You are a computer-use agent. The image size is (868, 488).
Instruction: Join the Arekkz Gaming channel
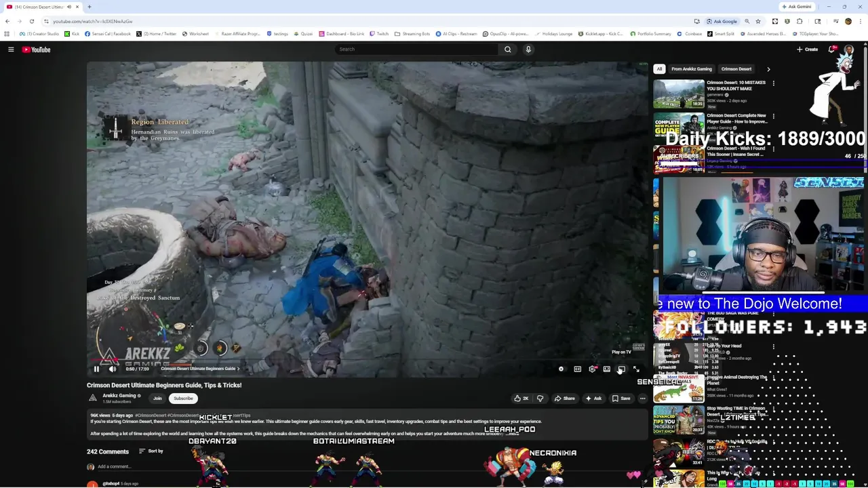click(x=157, y=399)
